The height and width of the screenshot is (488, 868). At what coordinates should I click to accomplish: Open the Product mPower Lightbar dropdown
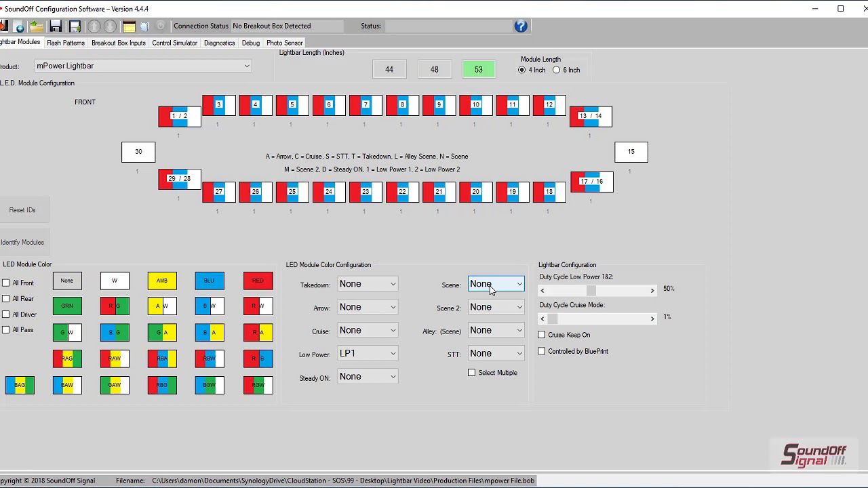[143, 66]
